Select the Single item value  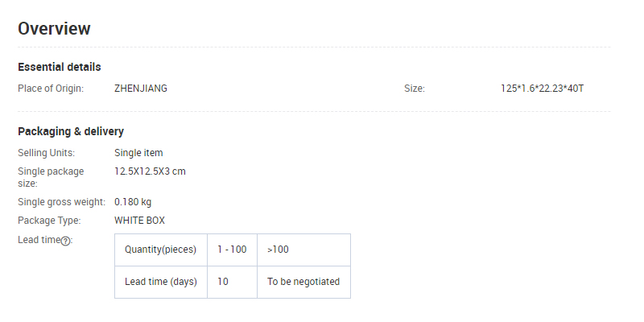(138, 153)
